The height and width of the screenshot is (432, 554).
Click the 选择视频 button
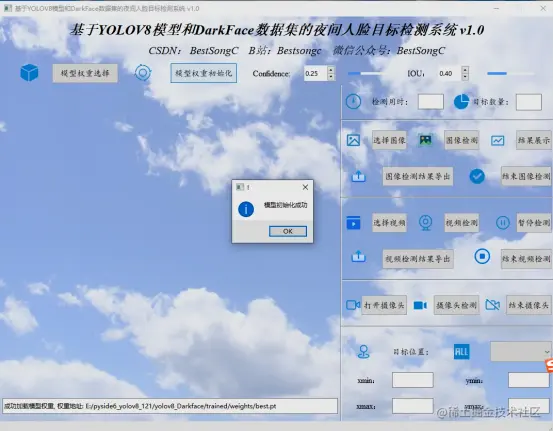click(x=389, y=223)
